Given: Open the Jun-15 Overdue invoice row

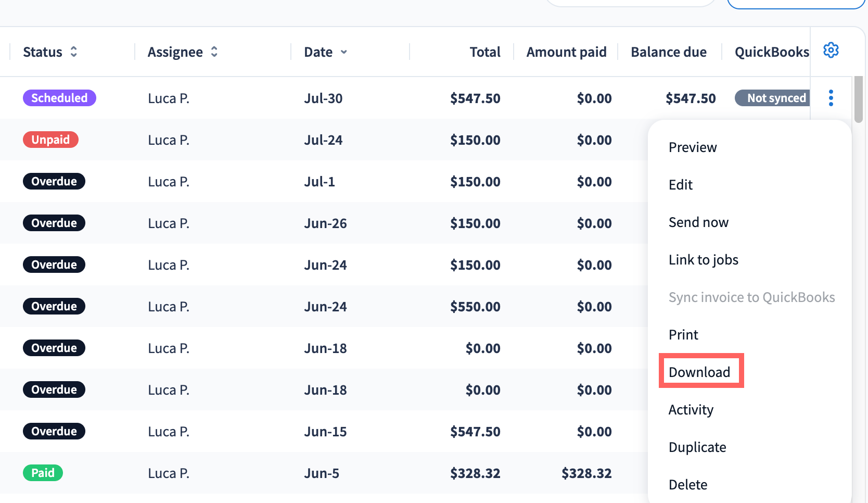Looking at the screenshot, I should (323, 431).
